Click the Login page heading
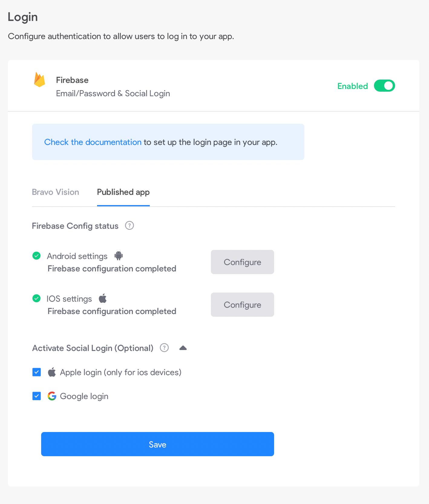429x504 pixels. (x=23, y=17)
